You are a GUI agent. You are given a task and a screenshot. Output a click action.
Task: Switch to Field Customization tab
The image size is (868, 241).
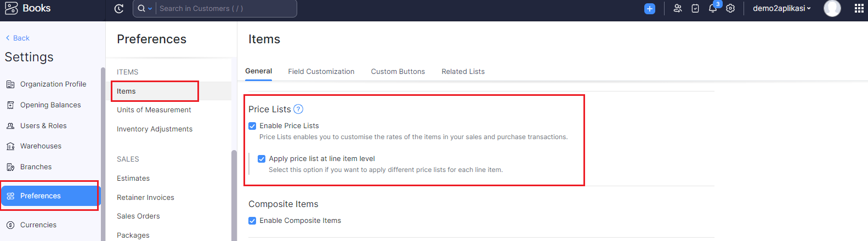(x=321, y=71)
